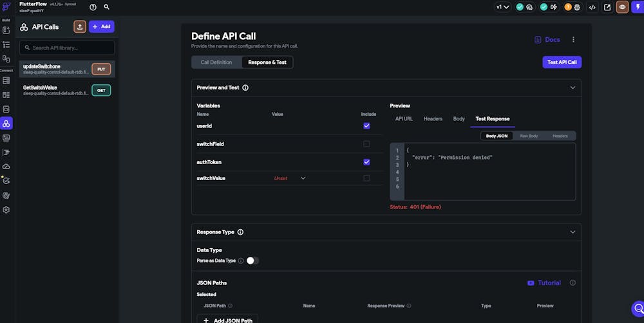Screen dimensions: 644x323
Task: Open Media Assets image icon in sidebar
Action: point(6,138)
